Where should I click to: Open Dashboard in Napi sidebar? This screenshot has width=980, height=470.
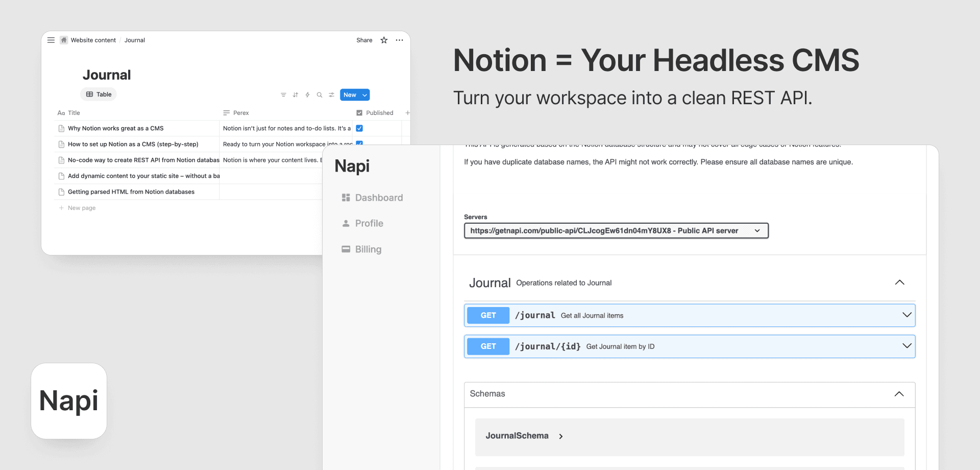coord(372,198)
